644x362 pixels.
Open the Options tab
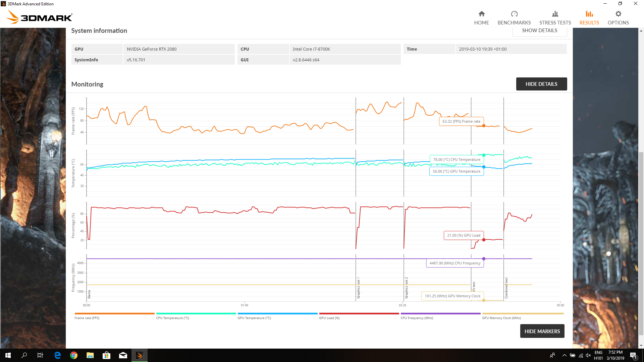[618, 18]
